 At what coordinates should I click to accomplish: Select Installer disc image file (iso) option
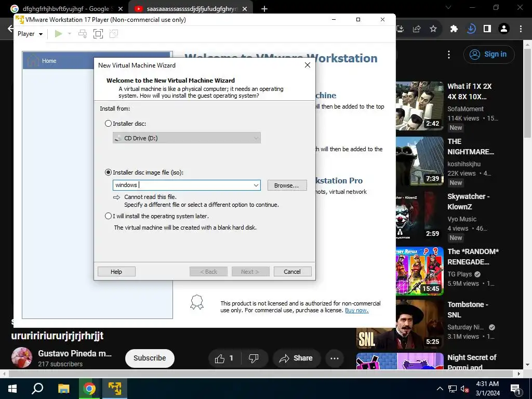point(108,172)
